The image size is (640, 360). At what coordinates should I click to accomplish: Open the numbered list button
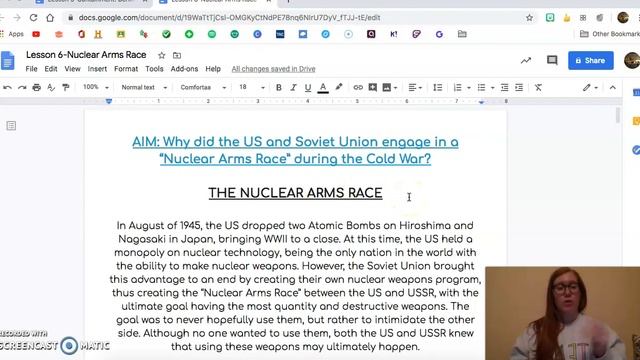tap(458, 87)
